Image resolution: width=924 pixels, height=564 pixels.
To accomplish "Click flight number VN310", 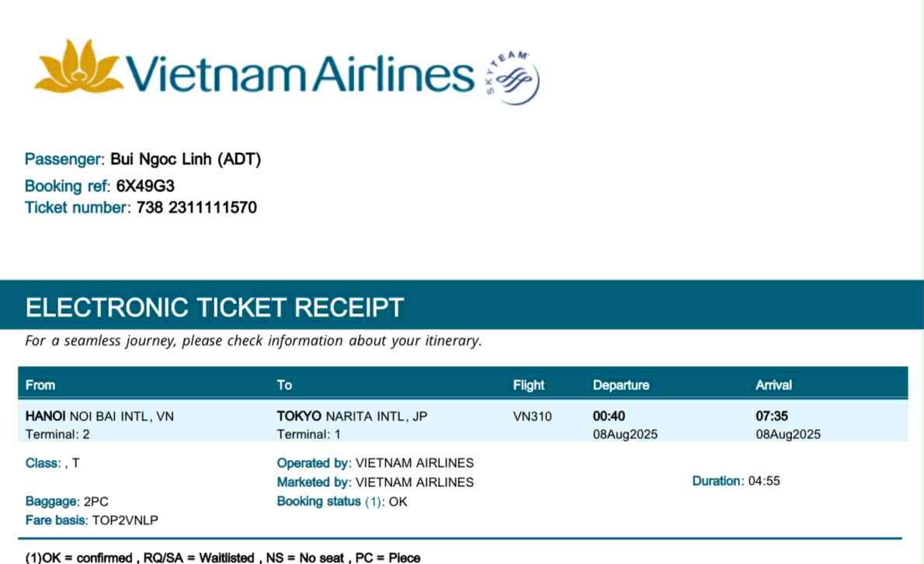I will point(532,417).
